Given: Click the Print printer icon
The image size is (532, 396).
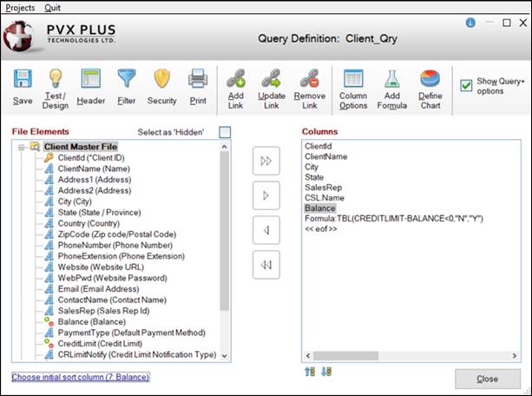Looking at the screenshot, I should (198, 78).
